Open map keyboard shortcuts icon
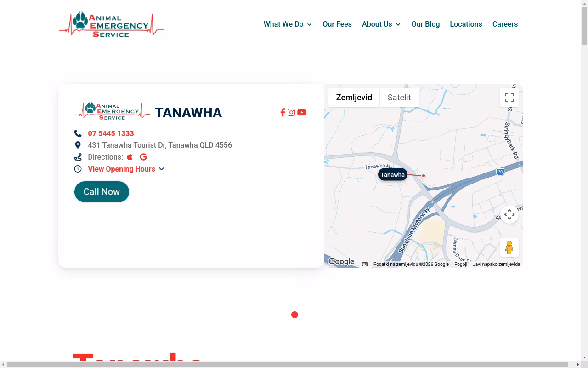The height and width of the screenshot is (368, 588). [x=365, y=264]
